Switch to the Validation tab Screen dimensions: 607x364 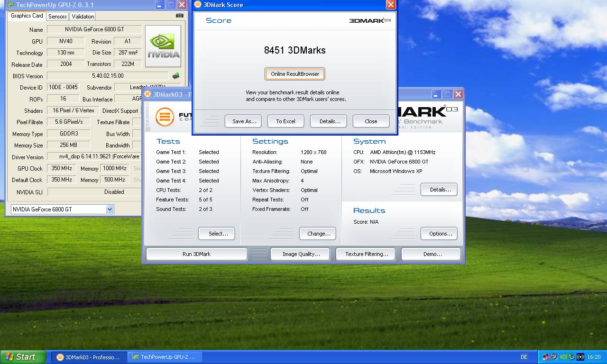point(83,16)
